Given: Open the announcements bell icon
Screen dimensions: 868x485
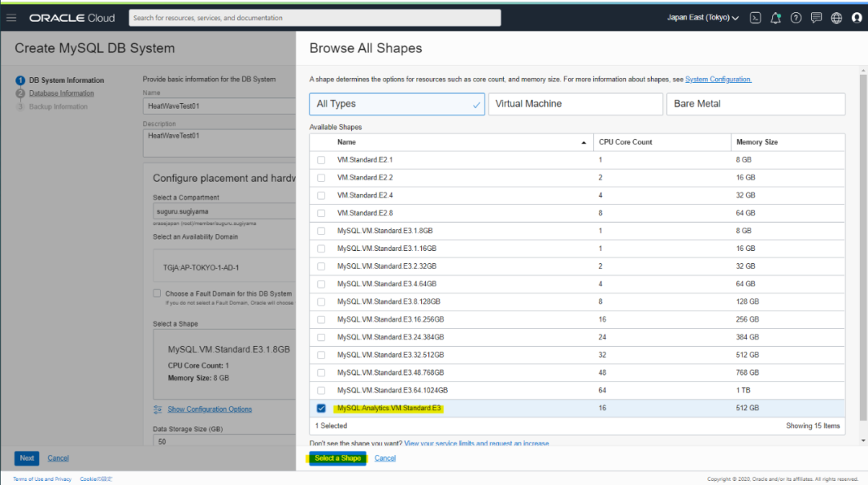Looking at the screenshot, I should [x=776, y=18].
